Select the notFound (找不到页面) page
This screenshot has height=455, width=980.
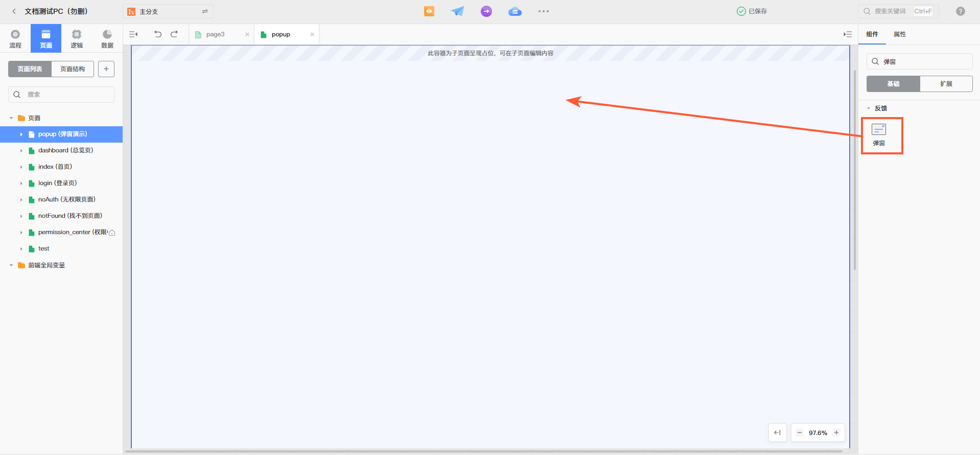click(x=61, y=216)
